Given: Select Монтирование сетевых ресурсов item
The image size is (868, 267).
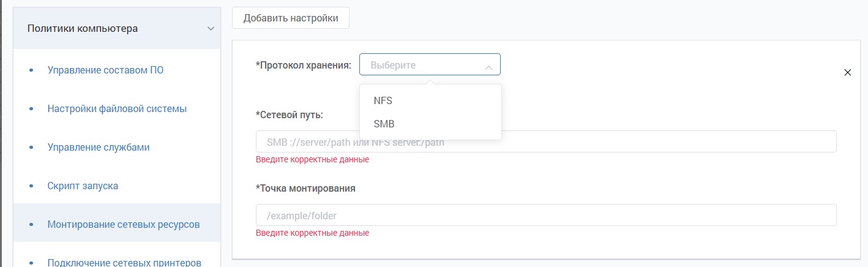Looking at the screenshot, I should [124, 224].
